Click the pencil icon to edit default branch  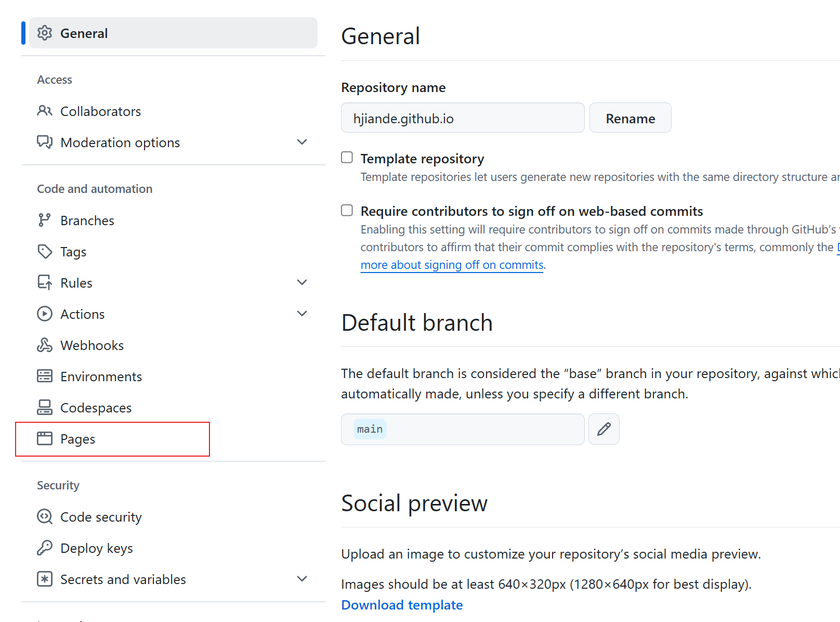[x=603, y=429]
